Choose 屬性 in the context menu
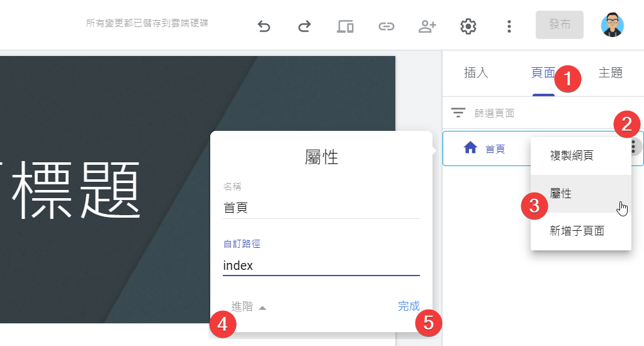 coord(562,194)
